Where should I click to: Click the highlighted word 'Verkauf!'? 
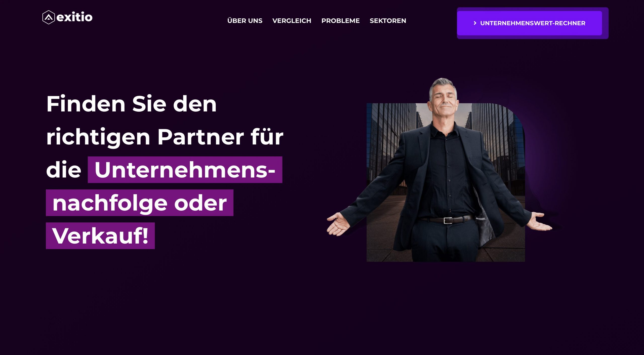coord(100,236)
